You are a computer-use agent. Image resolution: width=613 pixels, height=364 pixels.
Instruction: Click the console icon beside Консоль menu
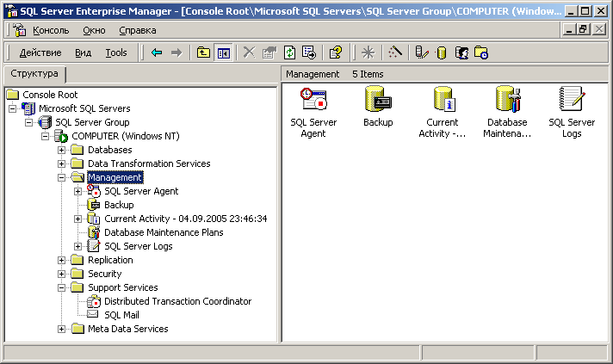pos(19,30)
